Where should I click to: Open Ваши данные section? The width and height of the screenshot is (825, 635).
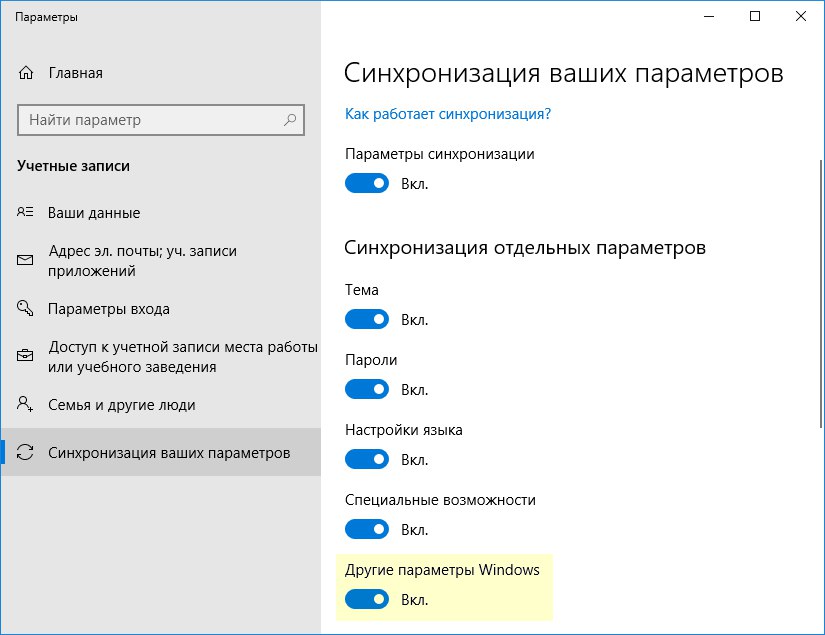(x=160, y=213)
